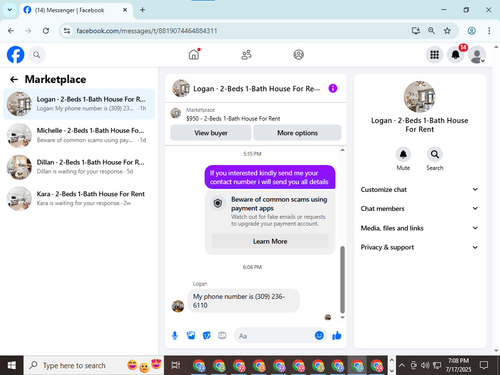500x375 pixels.
Task: Click Logan's avatar beside the phone message
Action: click(178, 306)
